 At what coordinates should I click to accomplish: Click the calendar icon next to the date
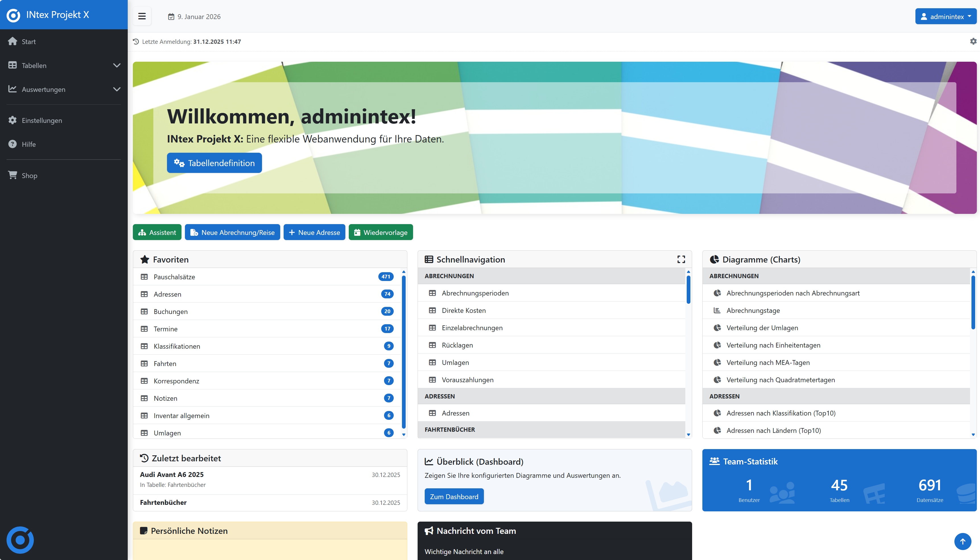click(172, 16)
